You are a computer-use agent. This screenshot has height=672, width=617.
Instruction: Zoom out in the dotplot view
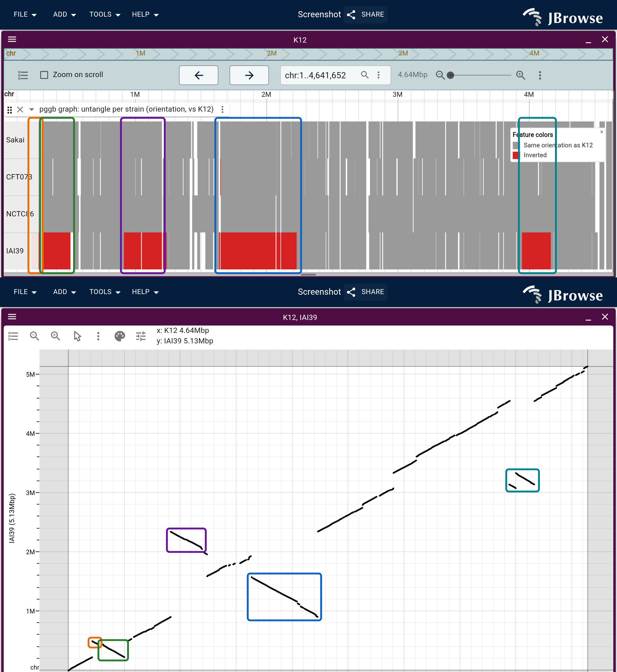click(x=34, y=336)
